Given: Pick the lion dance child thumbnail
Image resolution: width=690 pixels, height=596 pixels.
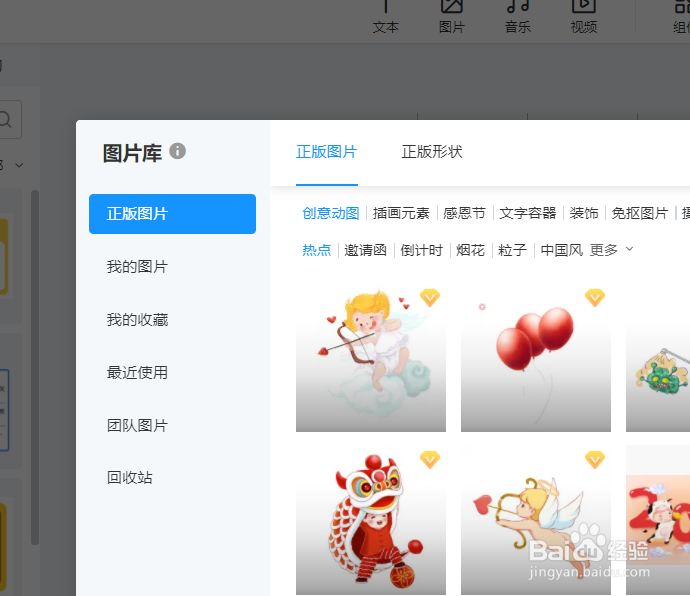Looking at the screenshot, I should (x=371, y=520).
